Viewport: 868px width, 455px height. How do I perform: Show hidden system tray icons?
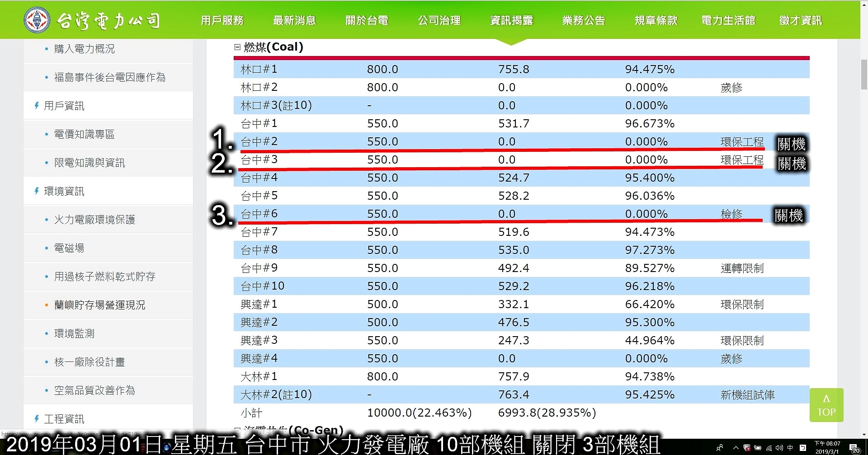[736, 448]
